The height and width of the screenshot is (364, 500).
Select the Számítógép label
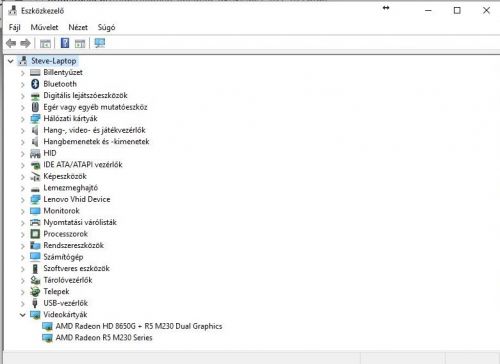click(x=63, y=257)
